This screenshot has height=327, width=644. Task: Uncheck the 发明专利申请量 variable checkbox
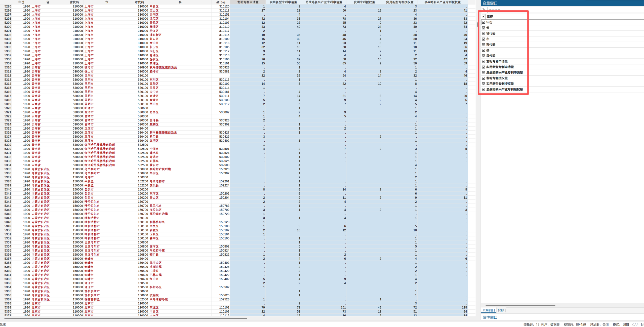484,61
